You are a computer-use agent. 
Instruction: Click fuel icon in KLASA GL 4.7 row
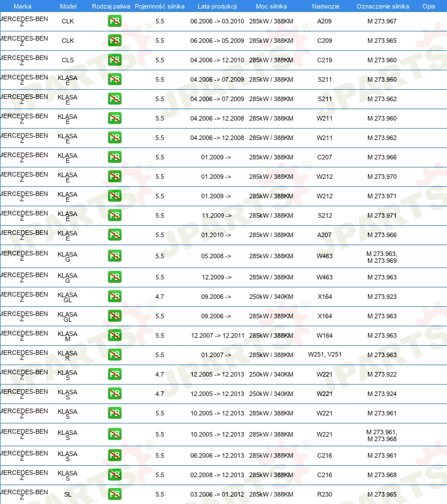(x=114, y=297)
